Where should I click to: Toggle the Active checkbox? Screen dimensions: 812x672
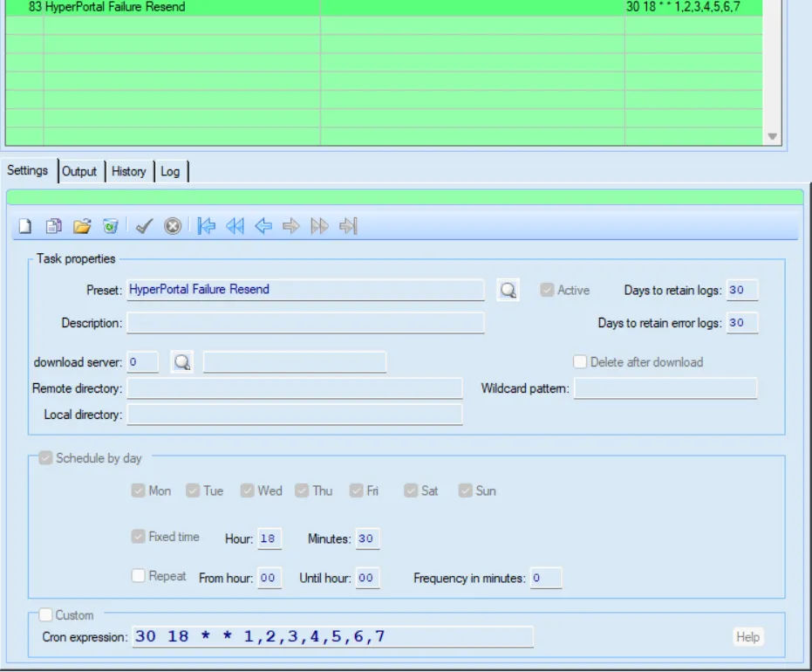pos(547,290)
